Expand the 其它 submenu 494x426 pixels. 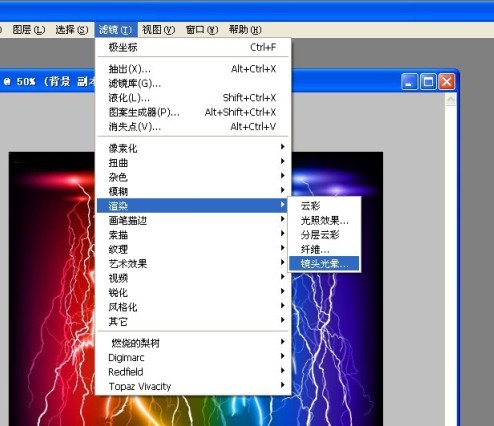tap(193, 322)
